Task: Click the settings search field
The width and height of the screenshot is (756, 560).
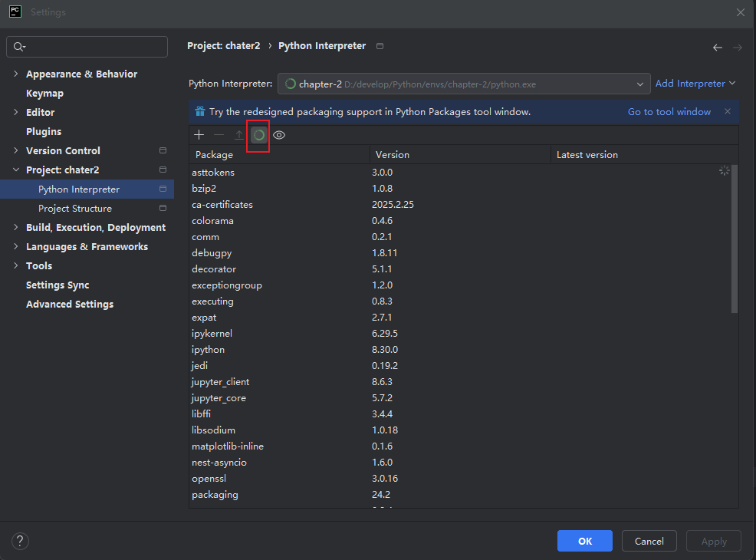Action: pos(87,47)
